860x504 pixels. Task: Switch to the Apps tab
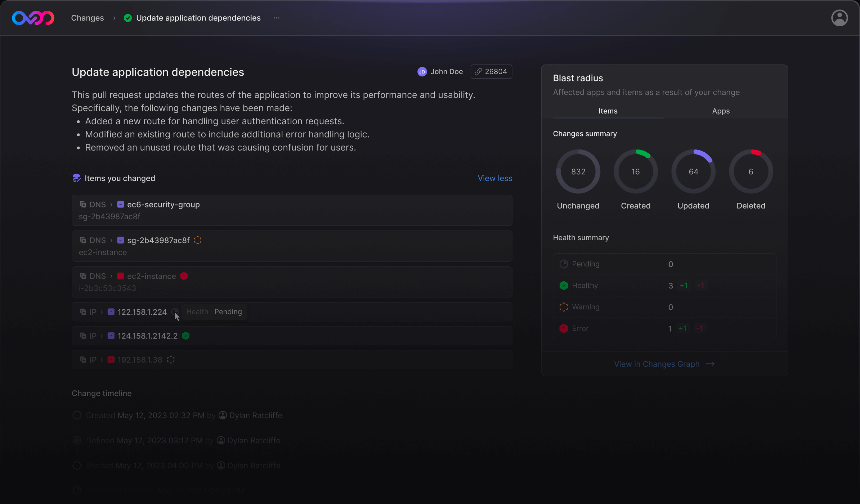click(720, 111)
